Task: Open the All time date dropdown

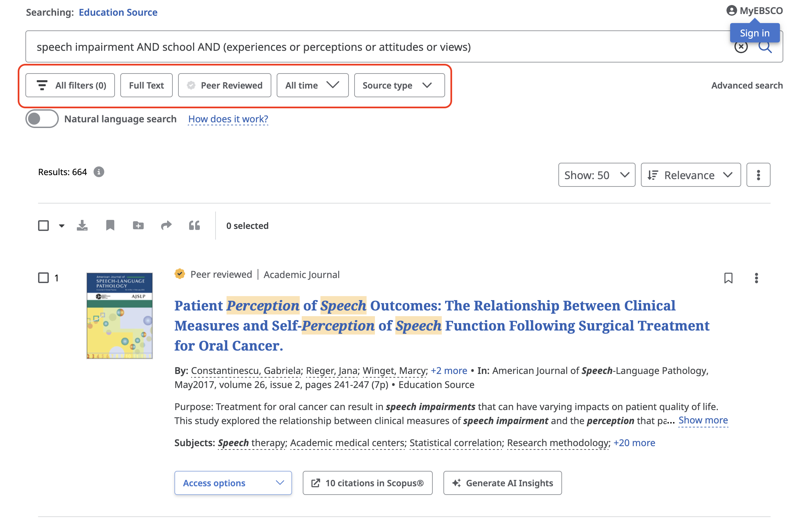Action: click(312, 85)
